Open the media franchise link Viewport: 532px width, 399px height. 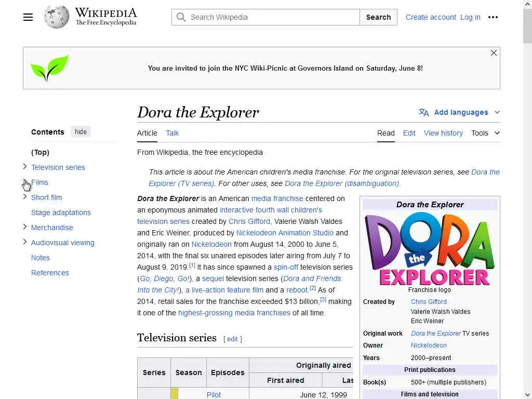pyautogui.click(x=277, y=198)
